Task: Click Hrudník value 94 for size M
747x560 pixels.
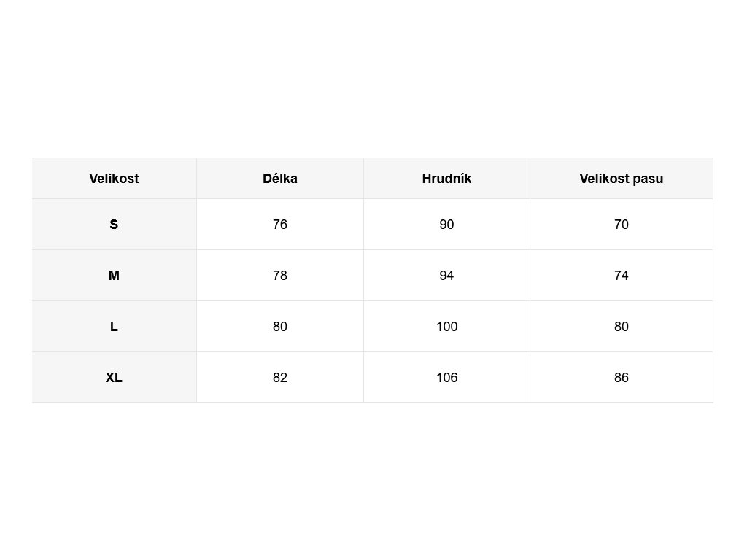Action: point(446,276)
